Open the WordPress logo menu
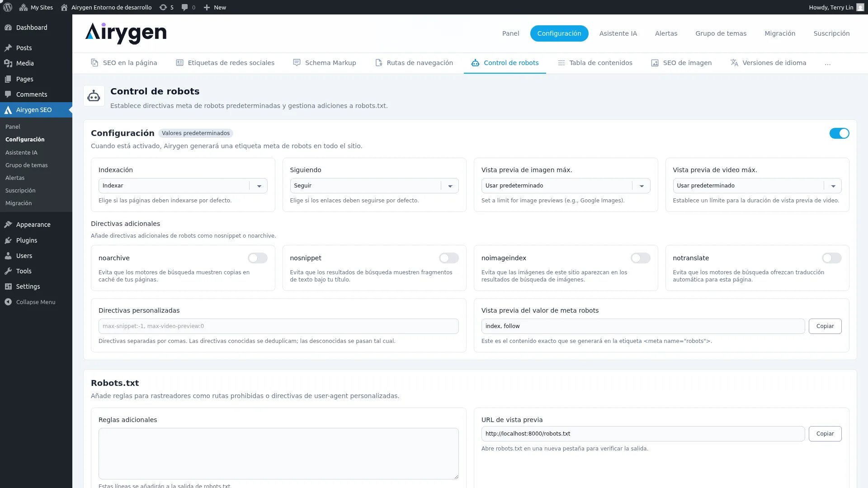Viewport: 868px width, 488px height. [x=8, y=7]
